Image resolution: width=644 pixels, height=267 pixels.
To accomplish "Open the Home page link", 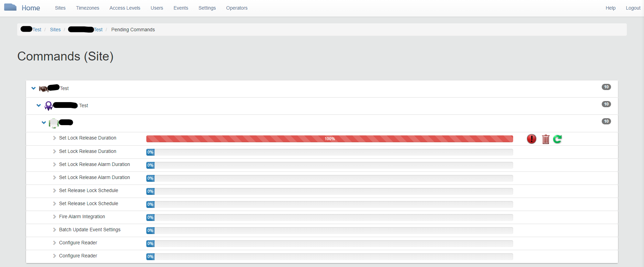I will tap(31, 8).
